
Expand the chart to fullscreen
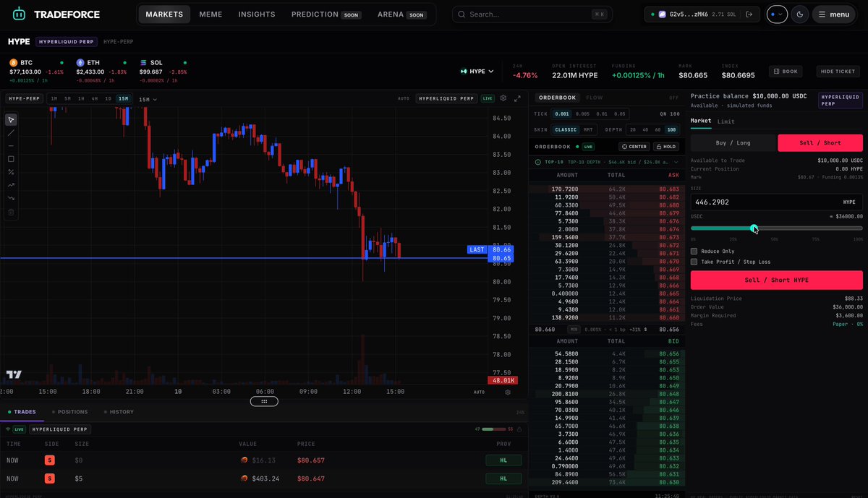coord(517,98)
